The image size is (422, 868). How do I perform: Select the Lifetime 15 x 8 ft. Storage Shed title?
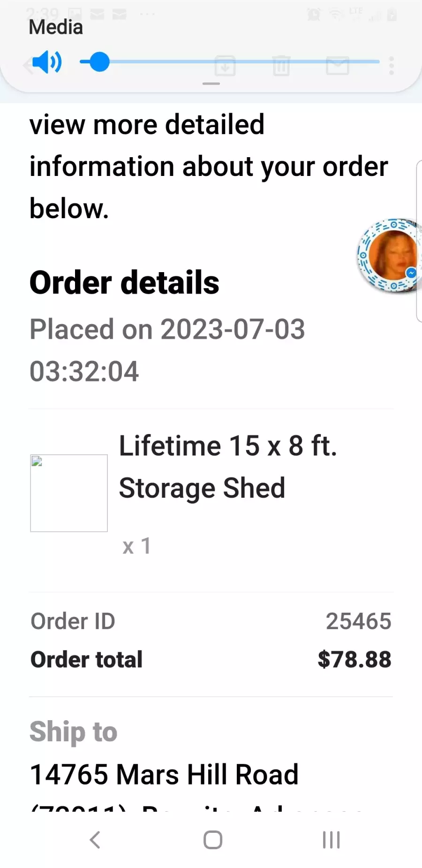click(x=228, y=467)
